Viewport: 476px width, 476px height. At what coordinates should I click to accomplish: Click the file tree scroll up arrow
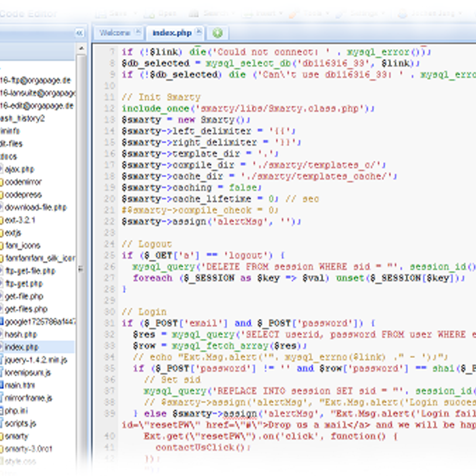click(x=81, y=48)
